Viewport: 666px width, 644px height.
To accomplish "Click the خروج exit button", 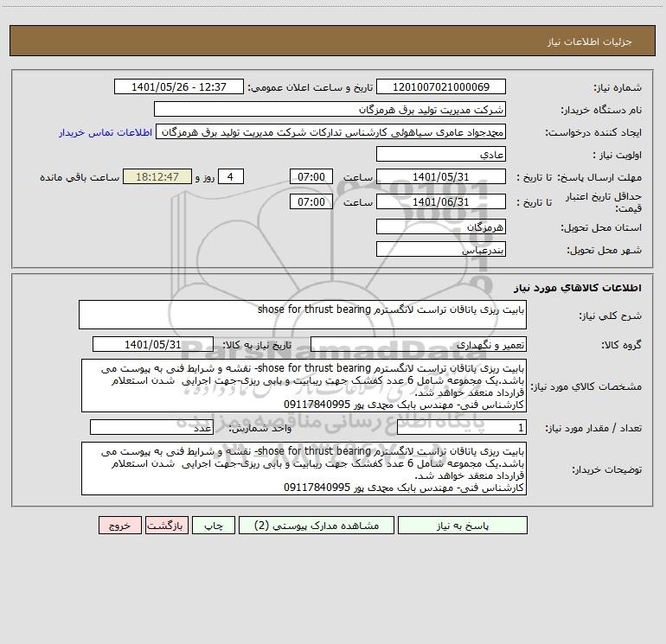I will click(119, 525).
